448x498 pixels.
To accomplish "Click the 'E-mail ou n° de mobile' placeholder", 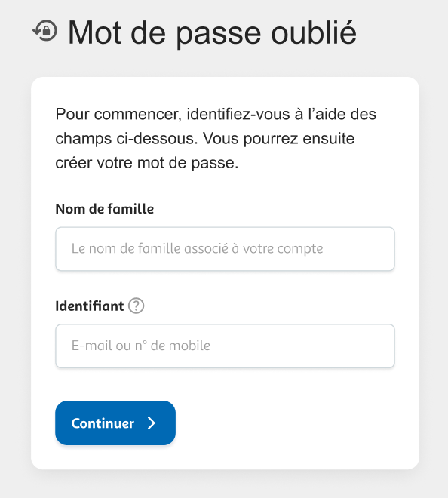I will pyautogui.click(x=141, y=346).
